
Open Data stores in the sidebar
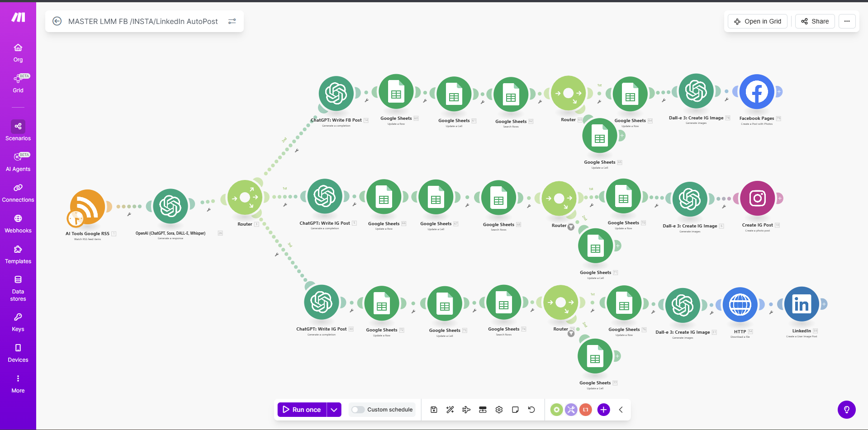tap(18, 288)
